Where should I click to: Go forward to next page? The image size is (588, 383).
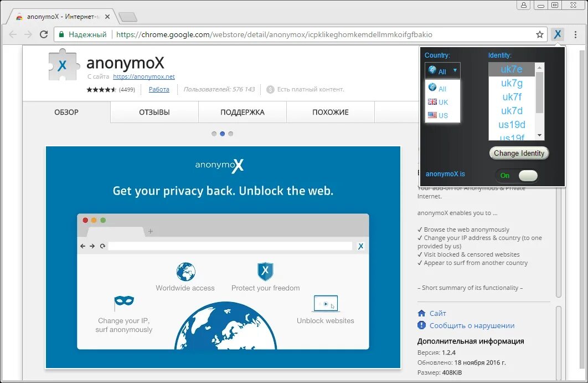pos(28,34)
